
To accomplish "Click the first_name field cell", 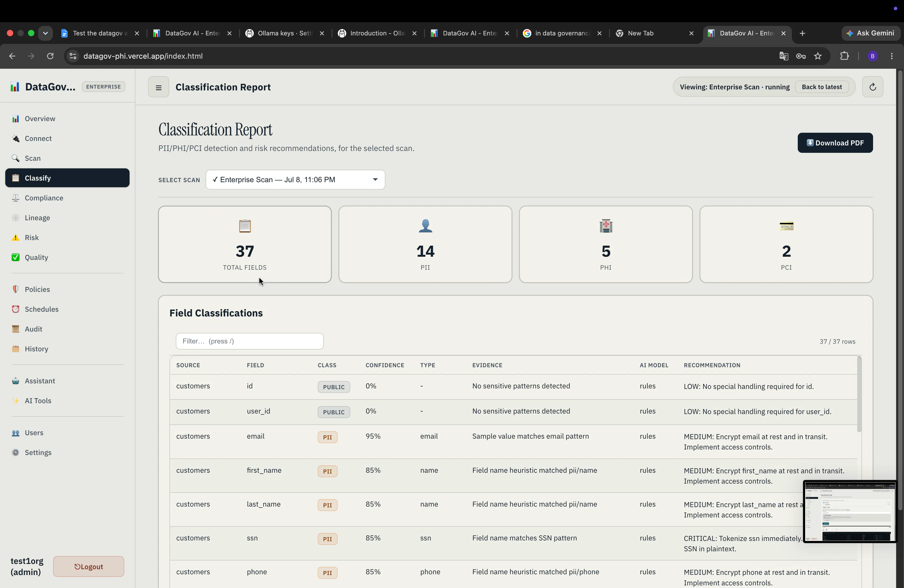I will [264, 470].
